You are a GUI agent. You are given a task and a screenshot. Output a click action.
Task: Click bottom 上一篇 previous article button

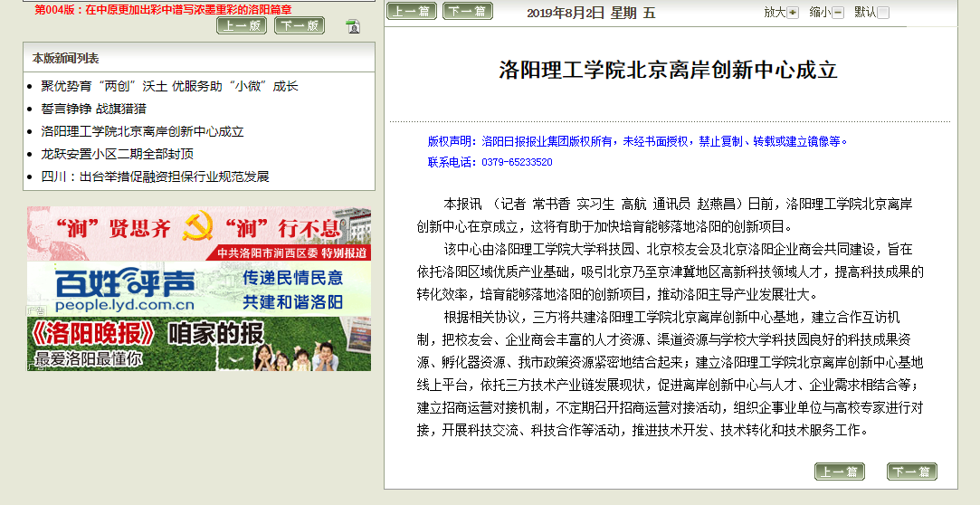point(839,472)
